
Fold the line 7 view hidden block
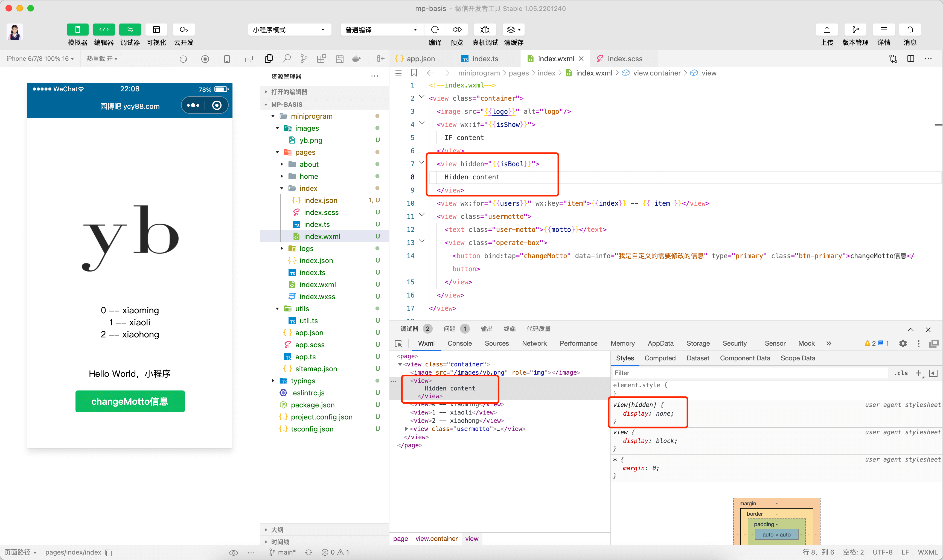pos(422,163)
